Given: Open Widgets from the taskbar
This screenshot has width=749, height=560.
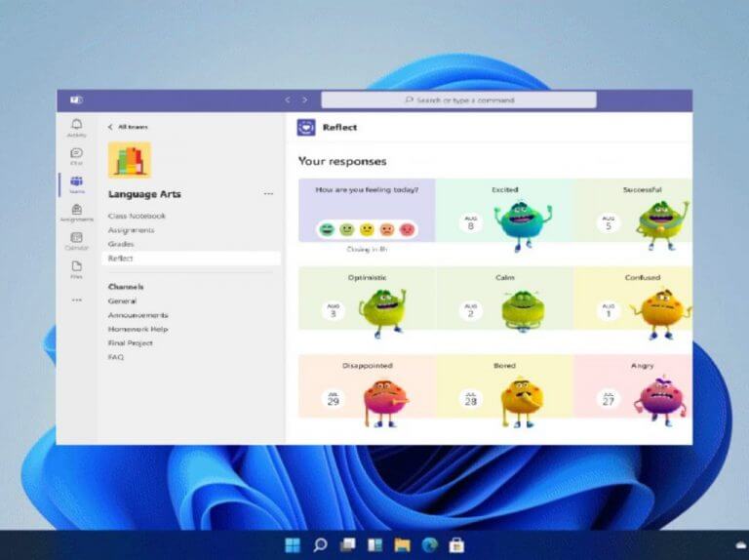Looking at the screenshot, I should [x=374, y=545].
